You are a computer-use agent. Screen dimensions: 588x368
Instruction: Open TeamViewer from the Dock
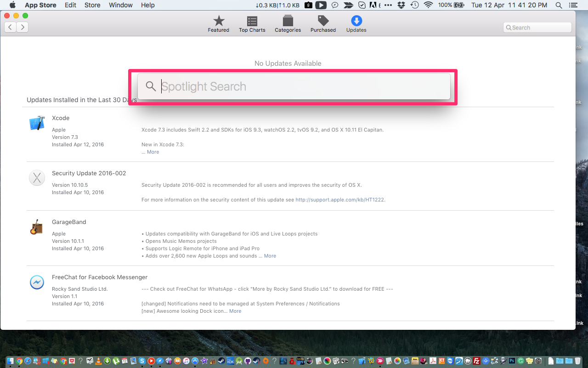coord(451,361)
